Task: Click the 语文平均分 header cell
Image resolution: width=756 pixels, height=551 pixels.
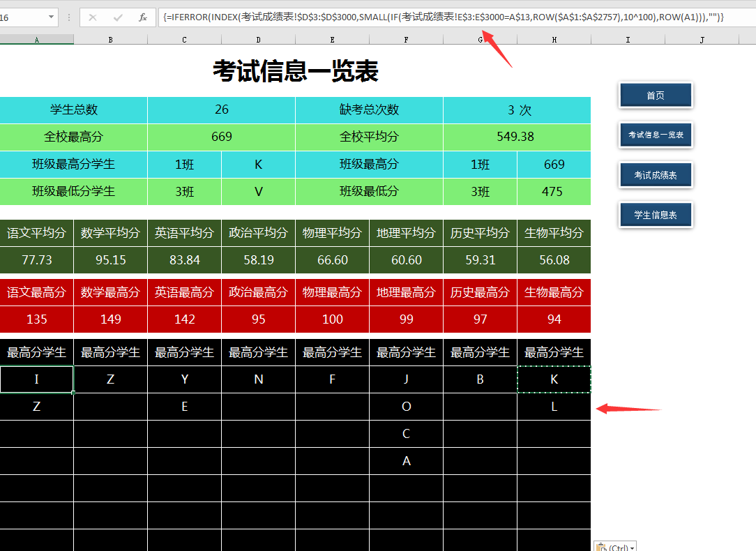Action: pyautogui.click(x=37, y=233)
